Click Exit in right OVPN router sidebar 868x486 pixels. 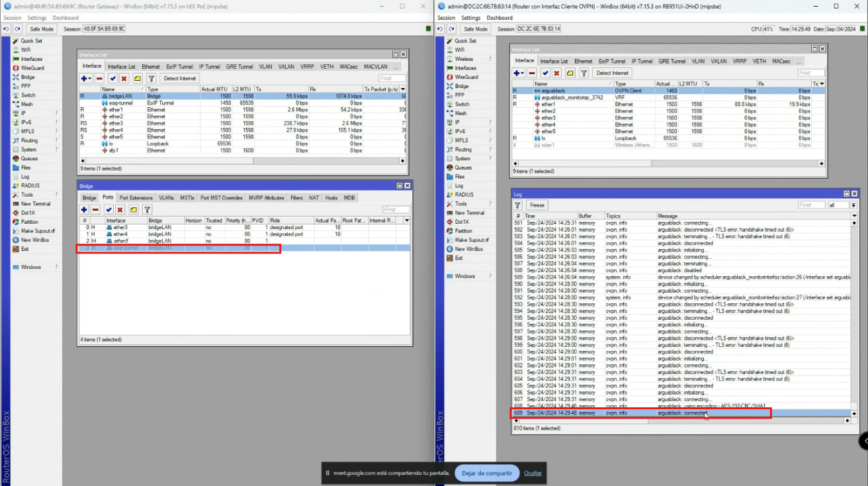click(x=459, y=258)
